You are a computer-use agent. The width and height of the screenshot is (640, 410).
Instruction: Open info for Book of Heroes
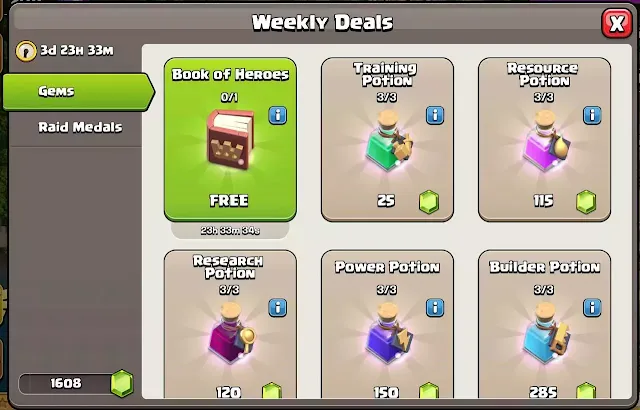coord(278,115)
